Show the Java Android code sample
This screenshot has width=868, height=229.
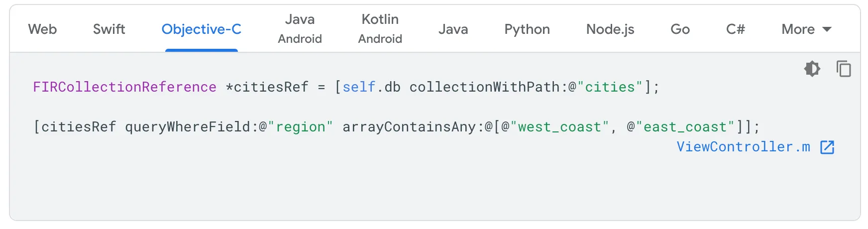(x=300, y=29)
